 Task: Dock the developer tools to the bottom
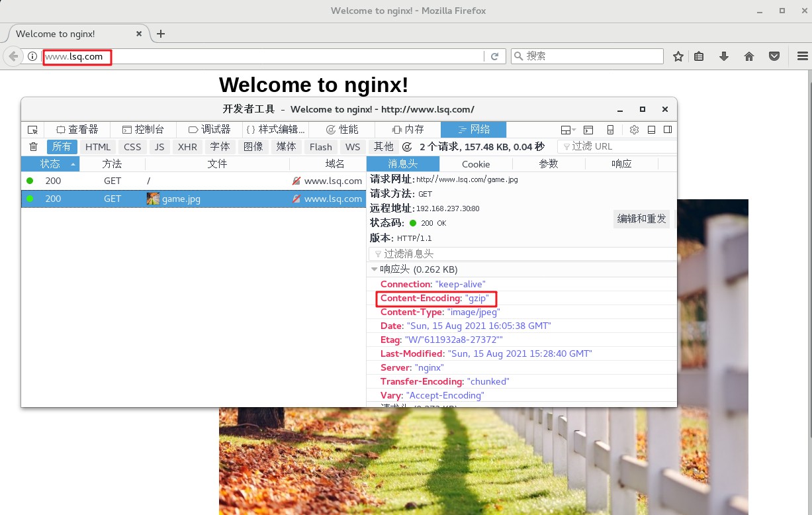click(651, 130)
